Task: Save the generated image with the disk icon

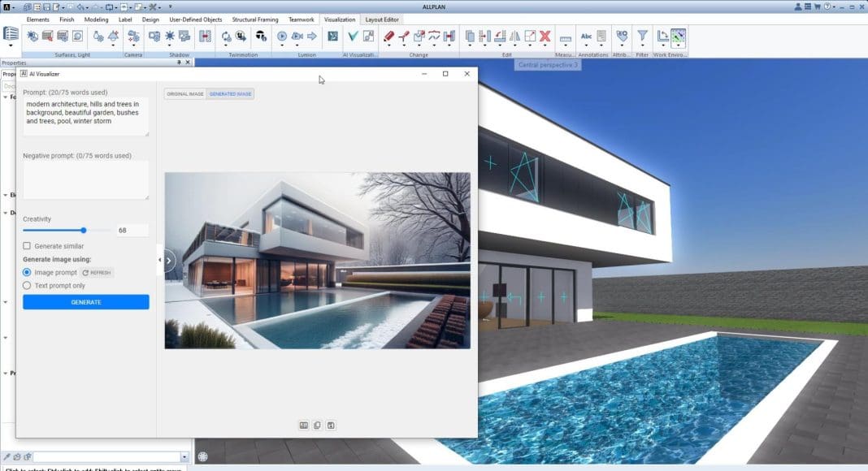Action: [x=331, y=426]
